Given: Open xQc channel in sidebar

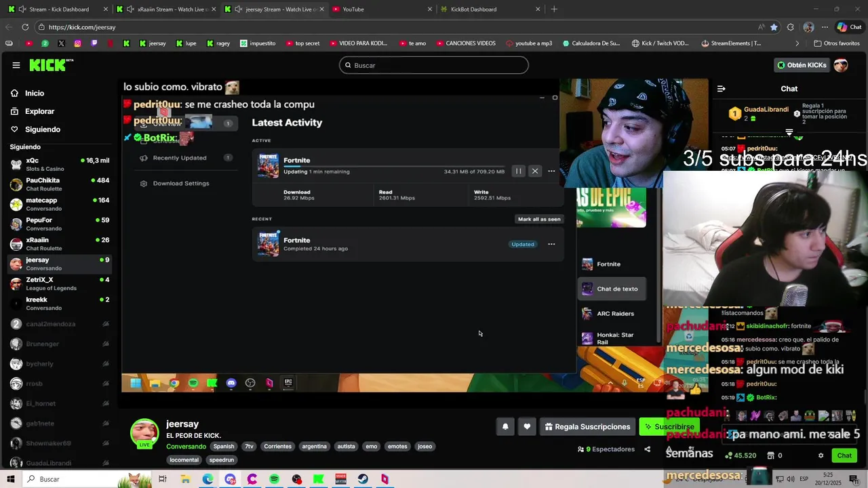Looking at the screenshot, I should click(60, 164).
